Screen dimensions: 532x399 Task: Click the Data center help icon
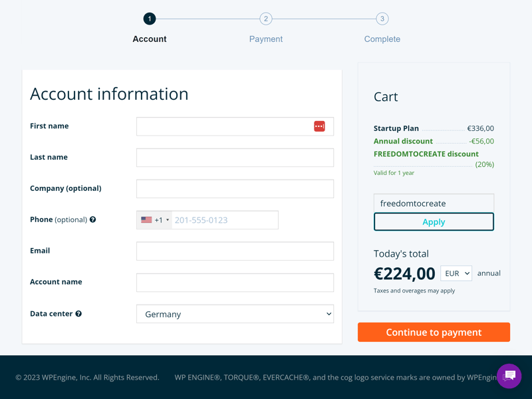[78, 314]
